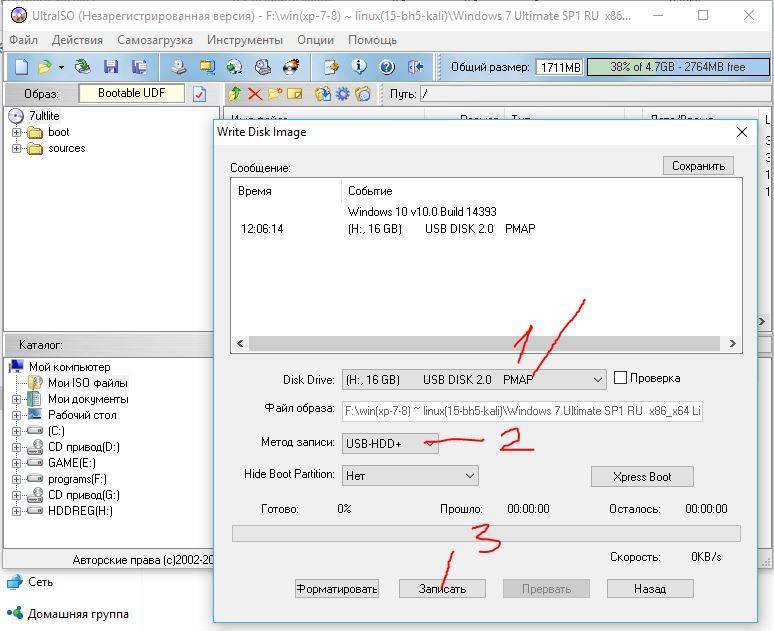The image size is (774, 631).
Task: Select the programs(F:) drive
Action: pyautogui.click(x=77, y=479)
